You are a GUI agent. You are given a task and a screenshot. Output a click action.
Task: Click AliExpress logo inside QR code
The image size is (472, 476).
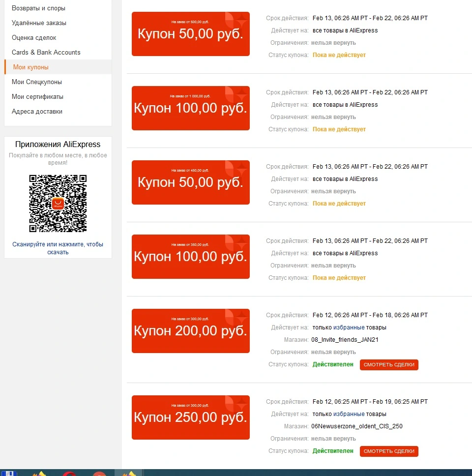[58, 204]
